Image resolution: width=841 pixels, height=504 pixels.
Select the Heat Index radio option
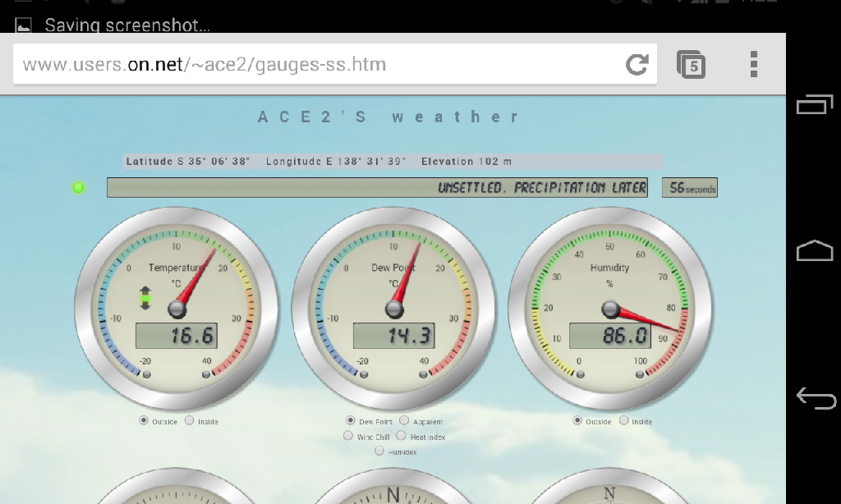coord(402,437)
